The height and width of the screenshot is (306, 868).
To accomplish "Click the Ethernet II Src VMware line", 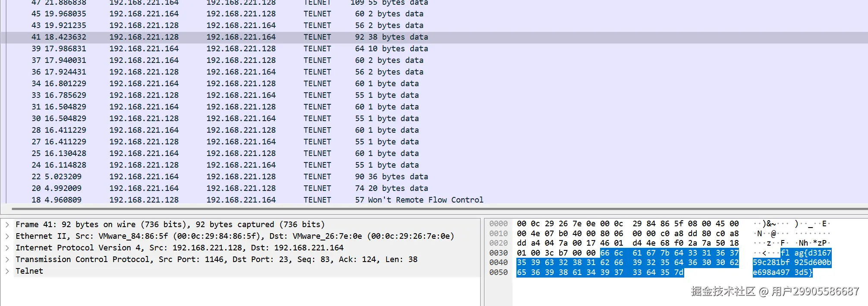I will 235,236.
